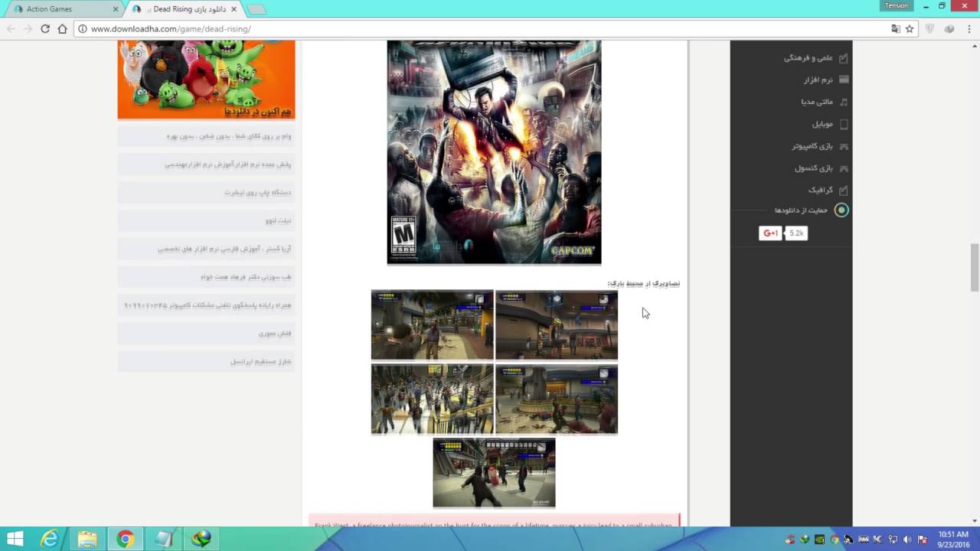This screenshot has height=551, width=980.
Task: Close the Action Games tab
Action: click(116, 9)
